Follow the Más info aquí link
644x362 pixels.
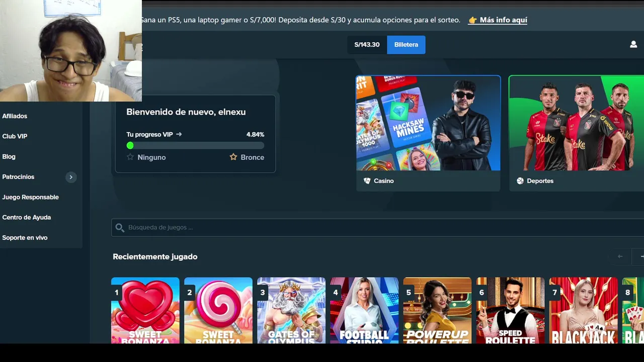pyautogui.click(x=503, y=20)
